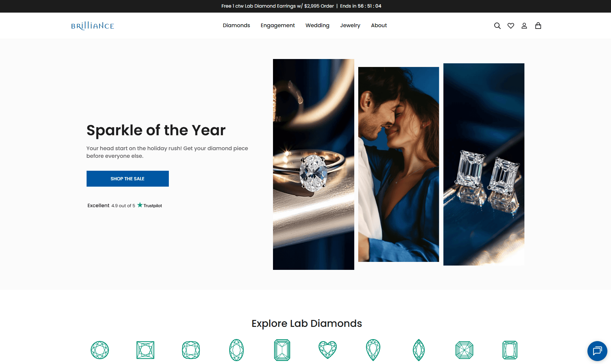Viewport: 611px width, 364px height.
Task: Click the SHOP THE SALE button
Action: coord(128,179)
